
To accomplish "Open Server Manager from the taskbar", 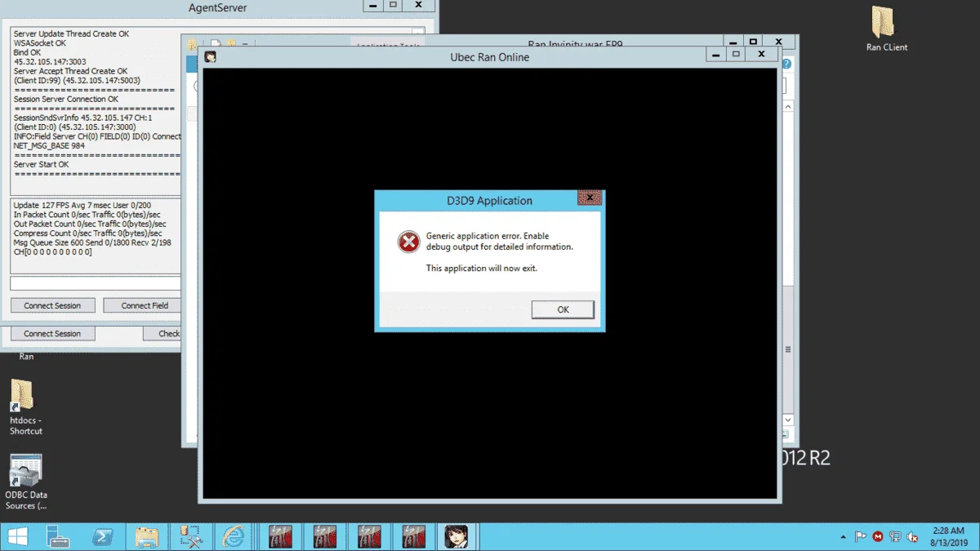I will [59, 536].
